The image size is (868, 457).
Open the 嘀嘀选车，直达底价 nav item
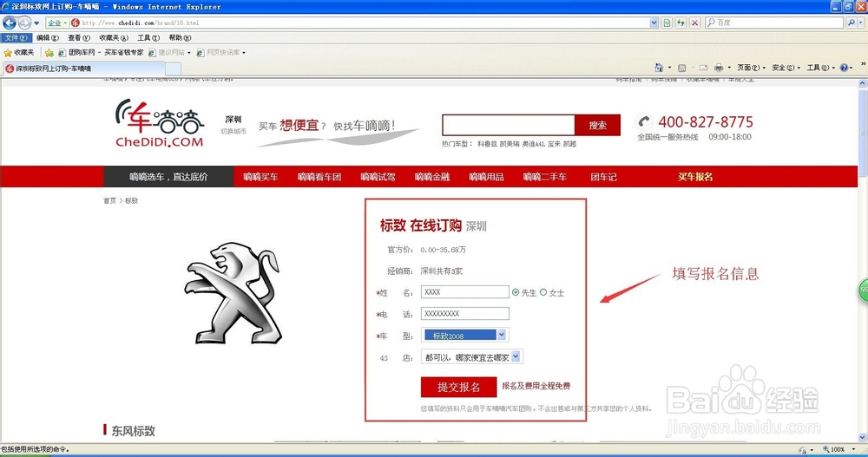point(168,177)
